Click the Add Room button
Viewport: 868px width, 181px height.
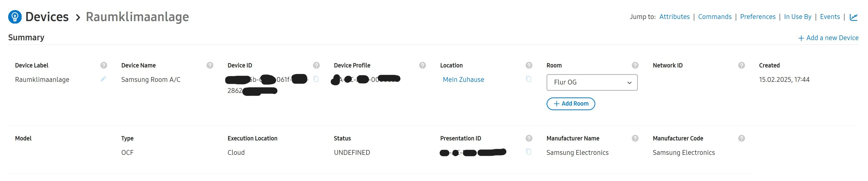point(571,104)
